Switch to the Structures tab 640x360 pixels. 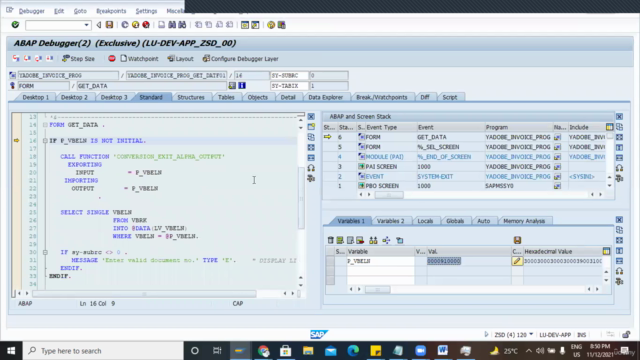tap(191, 97)
